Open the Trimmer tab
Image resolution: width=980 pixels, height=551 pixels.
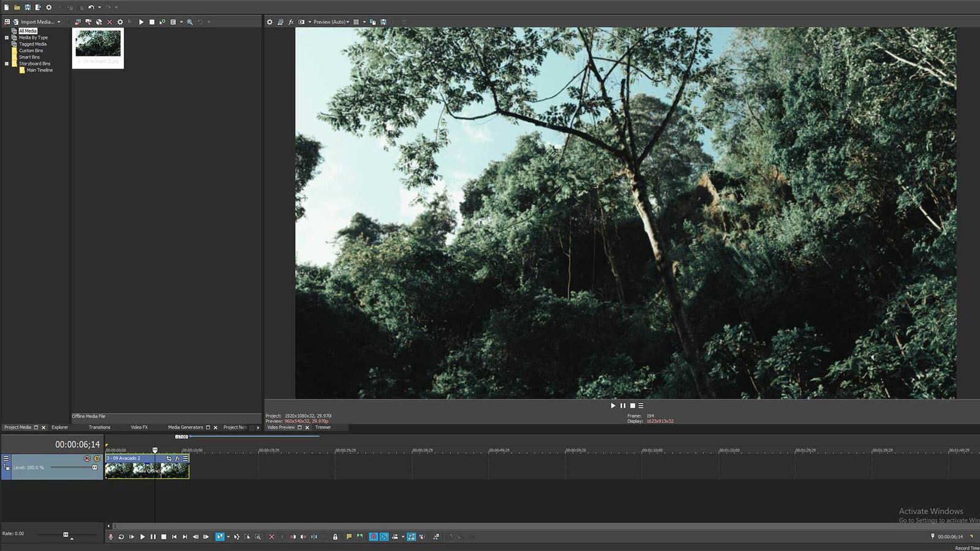(x=323, y=427)
